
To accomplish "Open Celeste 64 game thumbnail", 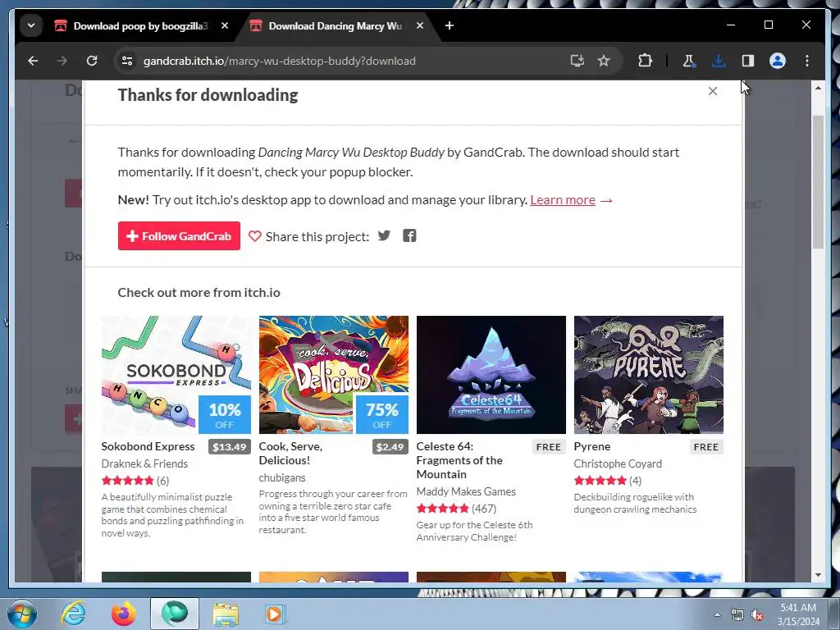I will point(491,374).
